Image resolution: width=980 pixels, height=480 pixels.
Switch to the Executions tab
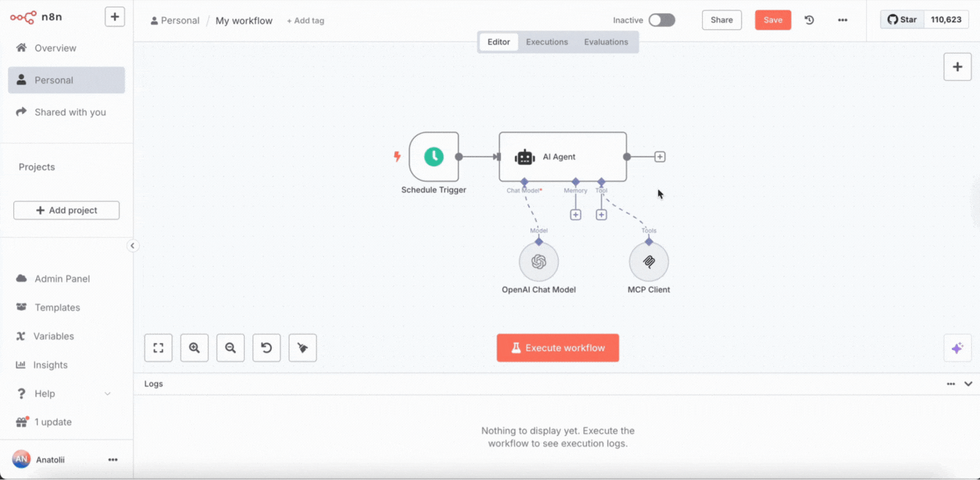point(547,42)
